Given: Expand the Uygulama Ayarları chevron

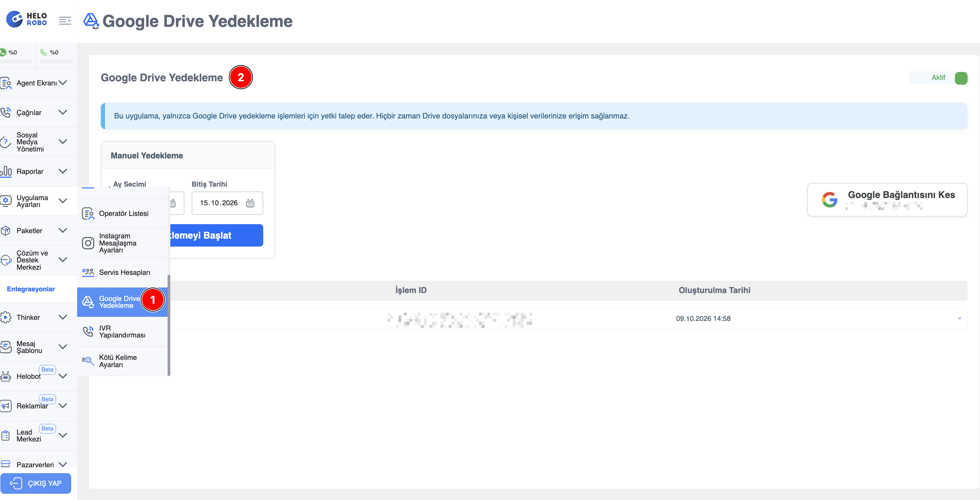Looking at the screenshot, I should click(x=63, y=201).
